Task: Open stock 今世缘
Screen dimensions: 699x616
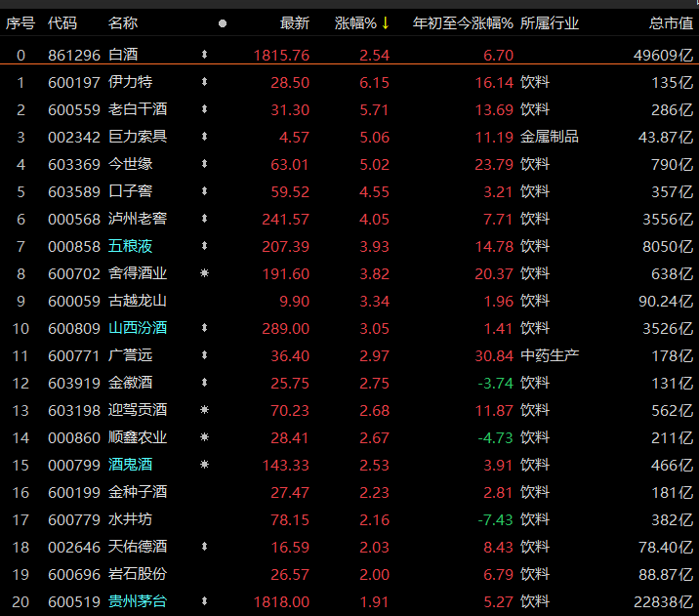Action: click(130, 164)
